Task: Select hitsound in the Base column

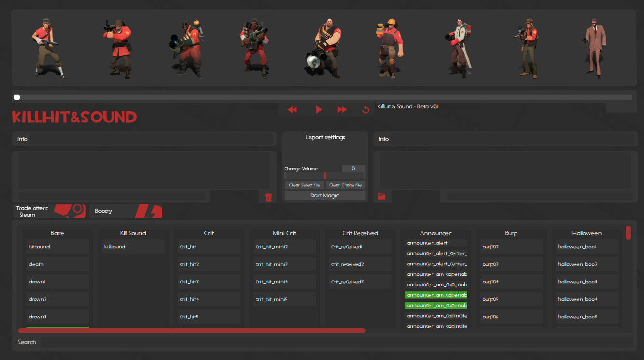Action: [x=57, y=246]
